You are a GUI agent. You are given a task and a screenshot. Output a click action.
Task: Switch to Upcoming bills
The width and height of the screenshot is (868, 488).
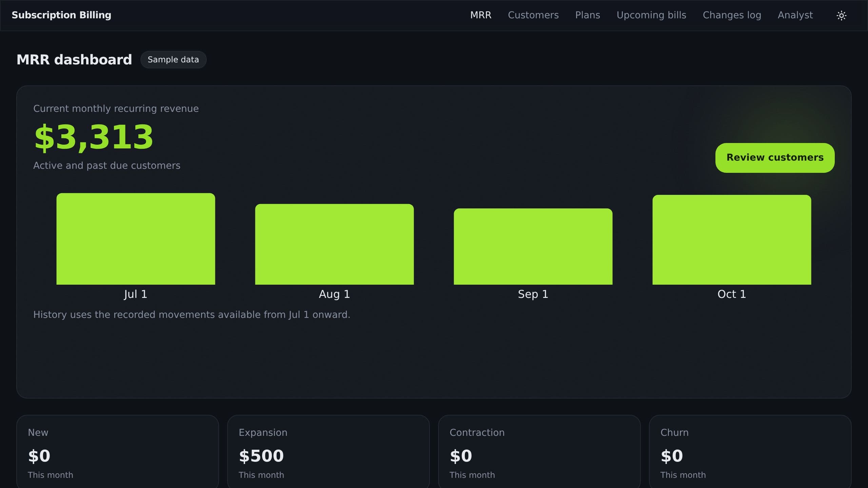click(651, 15)
